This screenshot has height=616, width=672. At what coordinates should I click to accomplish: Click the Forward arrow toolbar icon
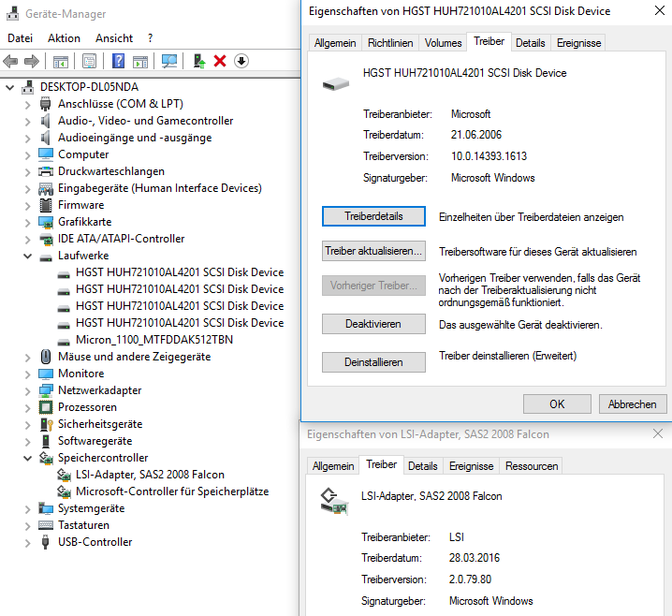(32, 61)
